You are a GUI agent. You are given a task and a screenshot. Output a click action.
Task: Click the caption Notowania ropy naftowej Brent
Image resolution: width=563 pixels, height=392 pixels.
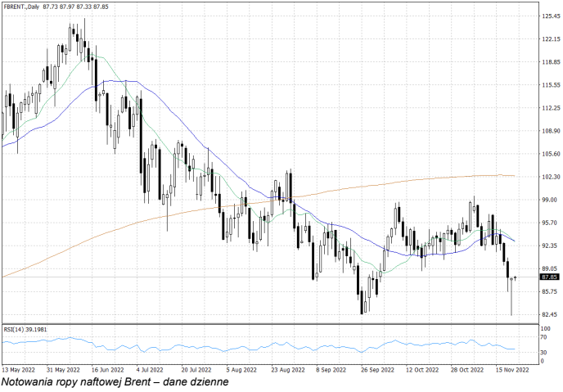pyautogui.click(x=115, y=382)
